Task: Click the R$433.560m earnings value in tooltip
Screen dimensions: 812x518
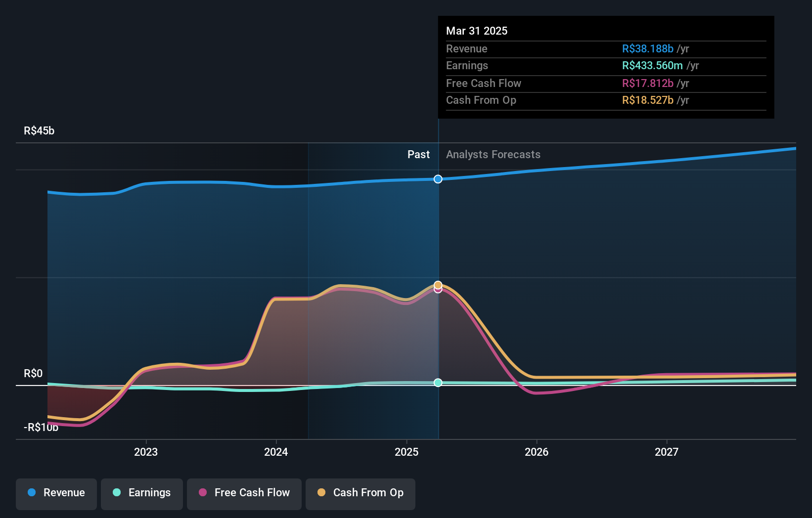Action: [652, 66]
